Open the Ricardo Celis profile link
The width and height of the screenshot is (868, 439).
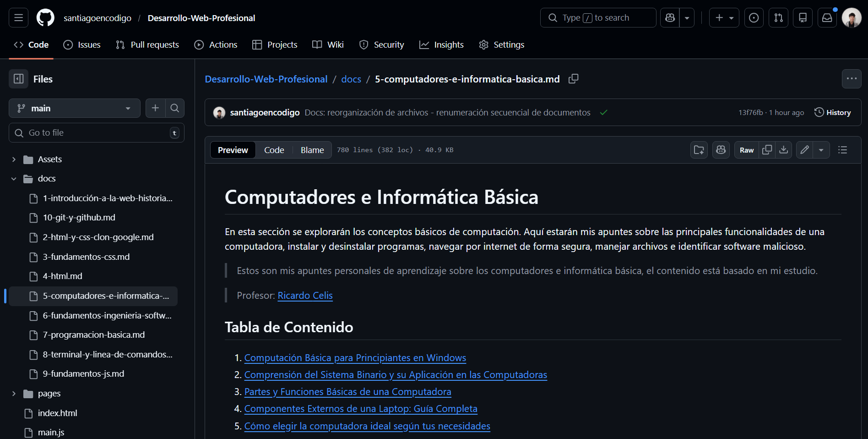point(305,296)
